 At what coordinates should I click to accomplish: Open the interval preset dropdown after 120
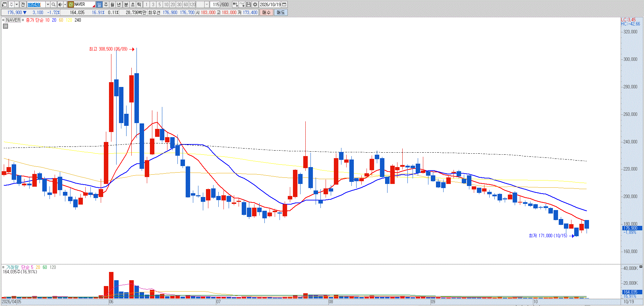[207, 4]
